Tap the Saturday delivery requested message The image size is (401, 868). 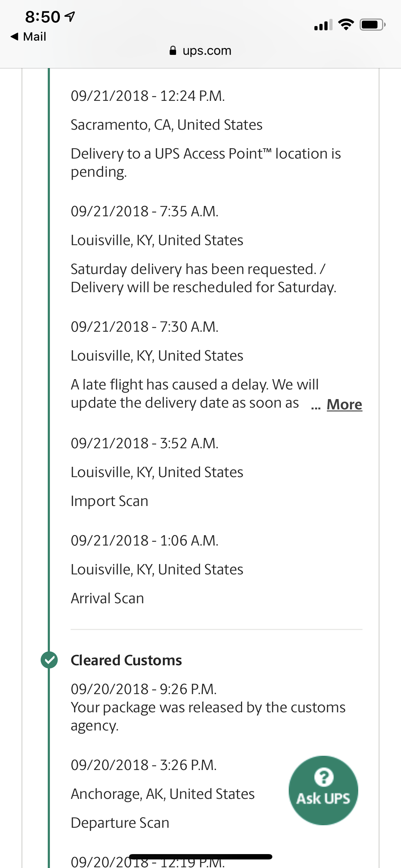(x=204, y=278)
